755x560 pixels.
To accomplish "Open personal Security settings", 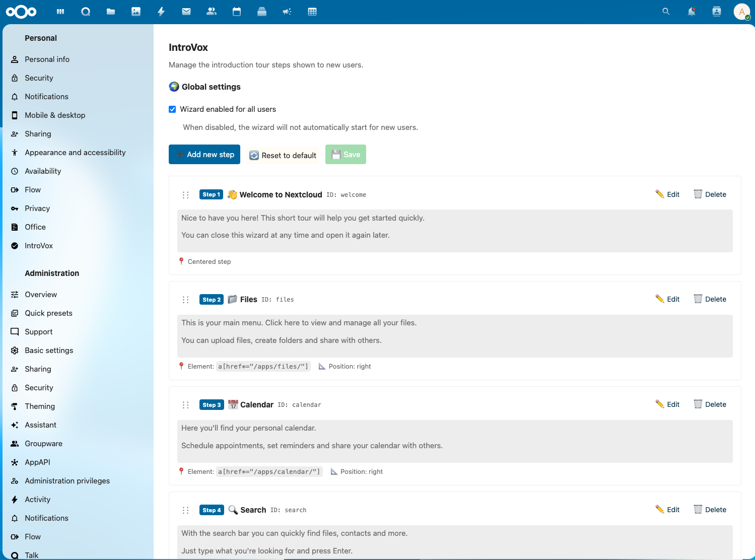I will click(78, 78).
